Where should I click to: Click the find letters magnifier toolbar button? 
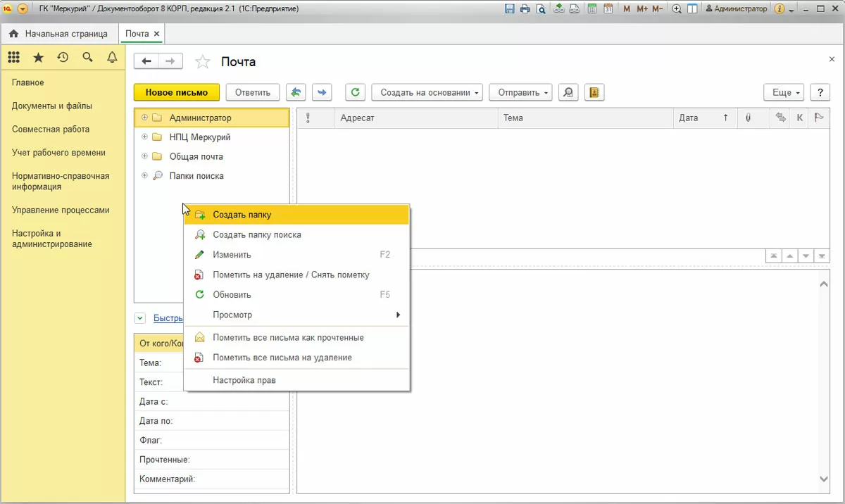pyautogui.click(x=568, y=92)
